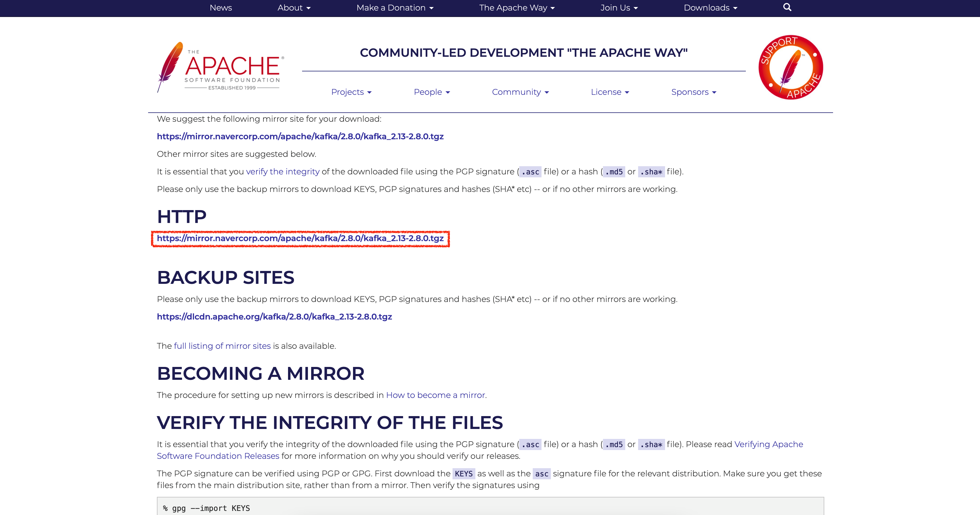Click the 'BECOMING A MIRROR' heading
This screenshot has width=980, height=515.
pyautogui.click(x=261, y=373)
